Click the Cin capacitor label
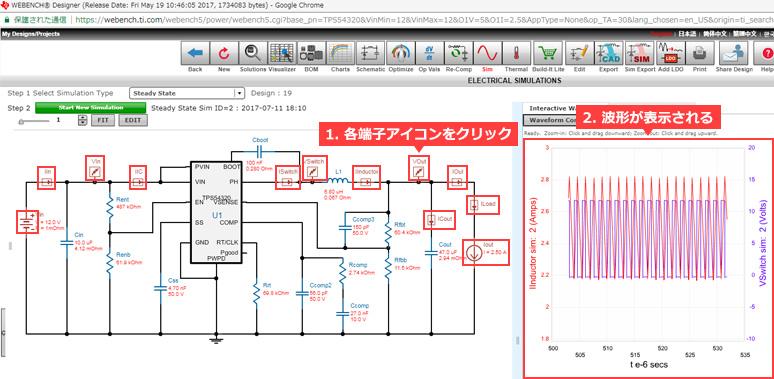Image resolution: width=774 pixels, height=379 pixels. coord(78,235)
